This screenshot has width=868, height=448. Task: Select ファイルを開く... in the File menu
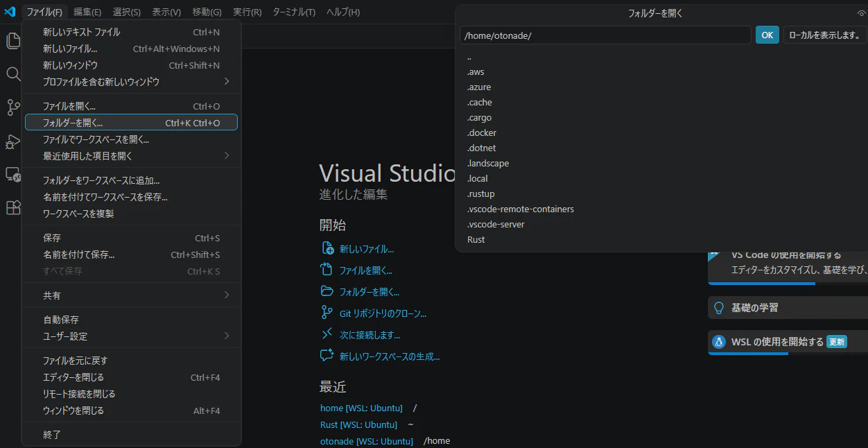132,106
